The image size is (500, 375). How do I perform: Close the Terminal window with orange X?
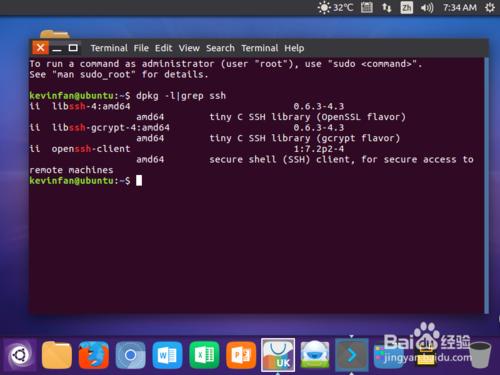40,48
